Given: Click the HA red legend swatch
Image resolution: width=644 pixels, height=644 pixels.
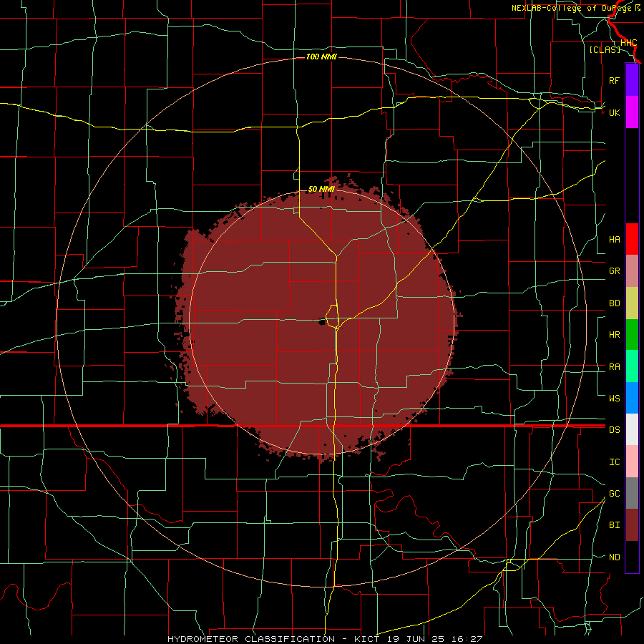Looking at the screenshot, I should [x=632, y=239].
